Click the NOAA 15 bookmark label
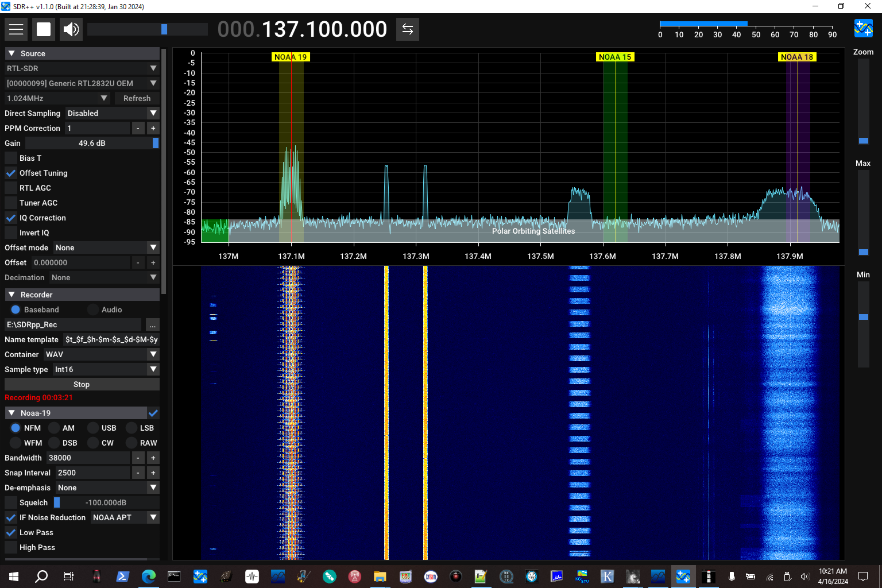This screenshot has width=882, height=588. point(615,57)
